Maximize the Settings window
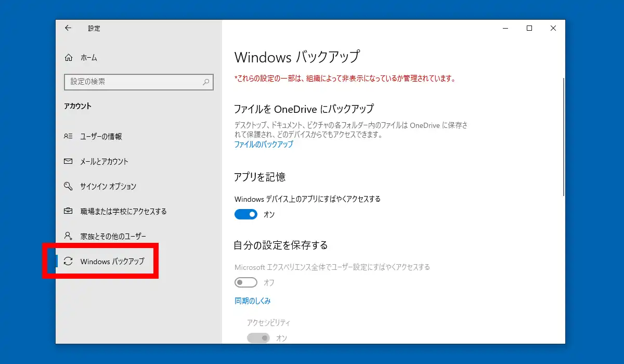 coord(529,29)
